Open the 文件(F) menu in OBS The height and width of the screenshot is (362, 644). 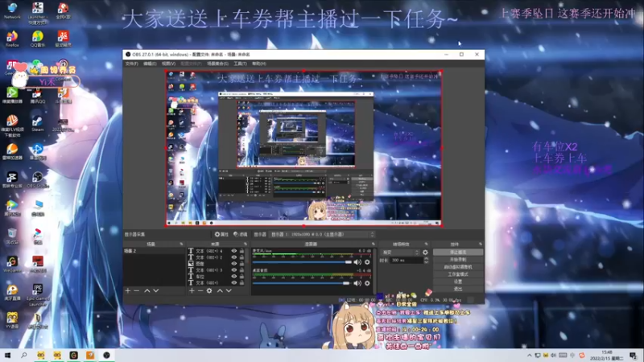(x=131, y=64)
